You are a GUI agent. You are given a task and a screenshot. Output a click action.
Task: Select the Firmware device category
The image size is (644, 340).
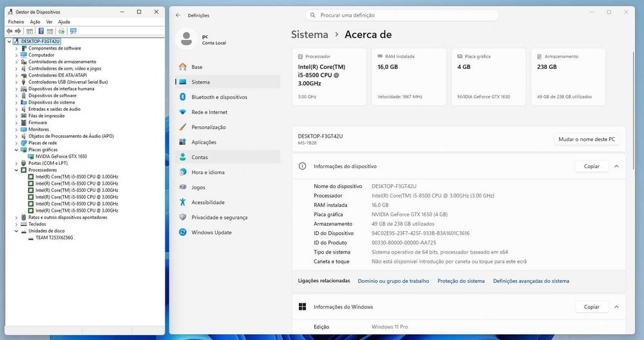38,123
